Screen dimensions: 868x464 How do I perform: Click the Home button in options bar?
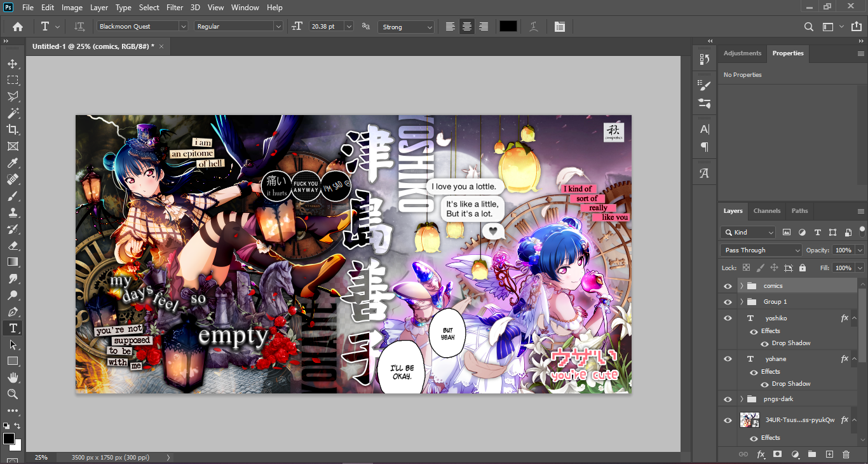(18, 27)
